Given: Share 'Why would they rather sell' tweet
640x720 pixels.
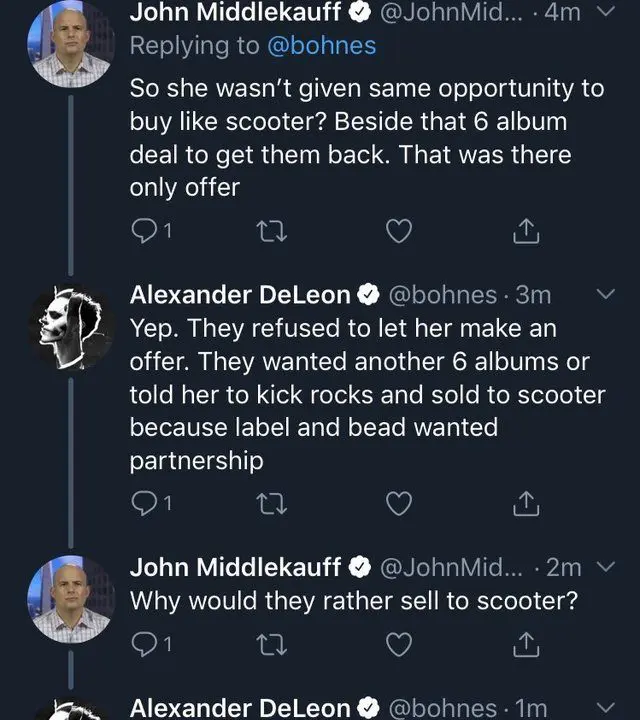Looking at the screenshot, I should (x=526, y=646).
